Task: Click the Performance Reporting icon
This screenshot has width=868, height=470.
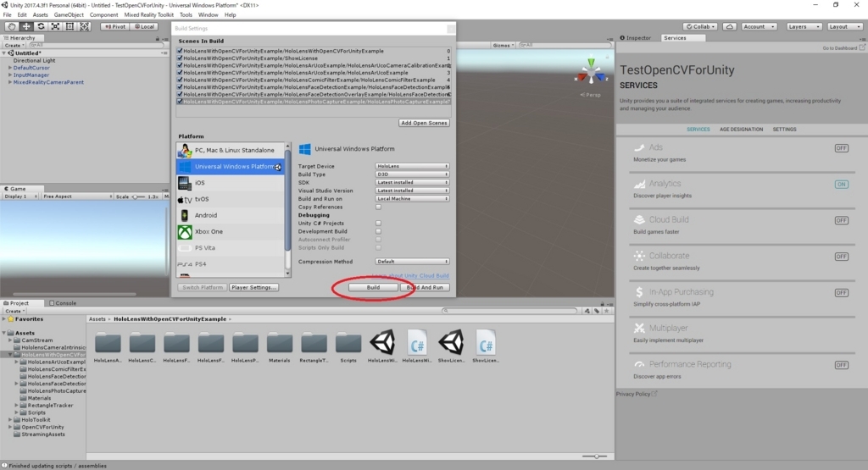Action: [639, 364]
